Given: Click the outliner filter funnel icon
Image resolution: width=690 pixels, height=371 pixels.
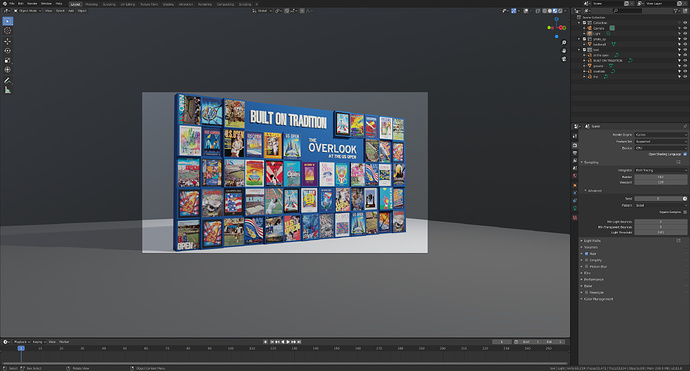Looking at the screenshot, I should click(x=676, y=11).
